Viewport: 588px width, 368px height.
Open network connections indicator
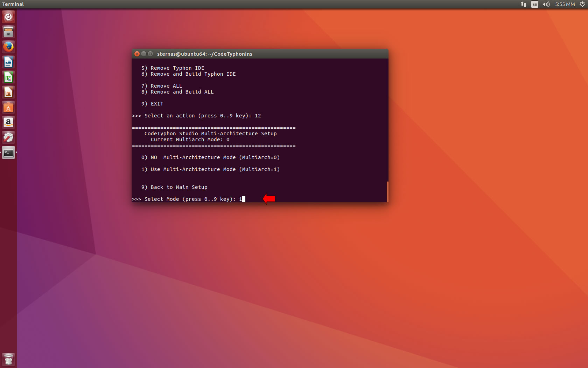pos(523,4)
